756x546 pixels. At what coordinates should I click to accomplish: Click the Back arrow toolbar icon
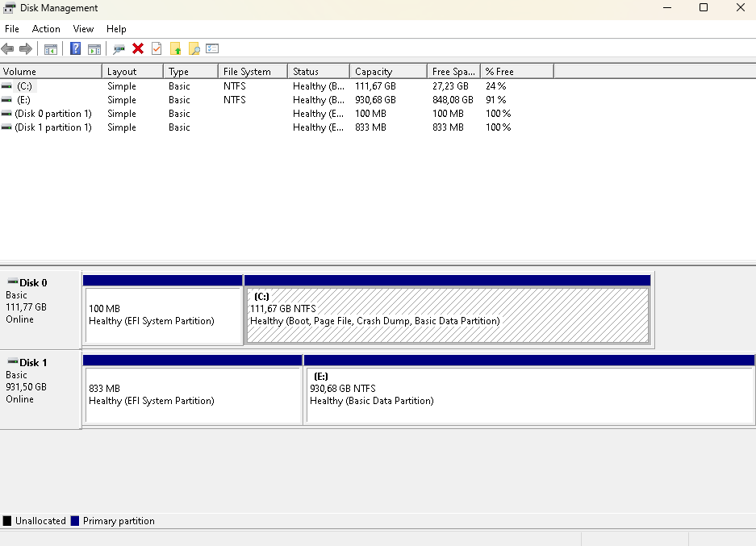pyautogui.click(x=8, y=48)
